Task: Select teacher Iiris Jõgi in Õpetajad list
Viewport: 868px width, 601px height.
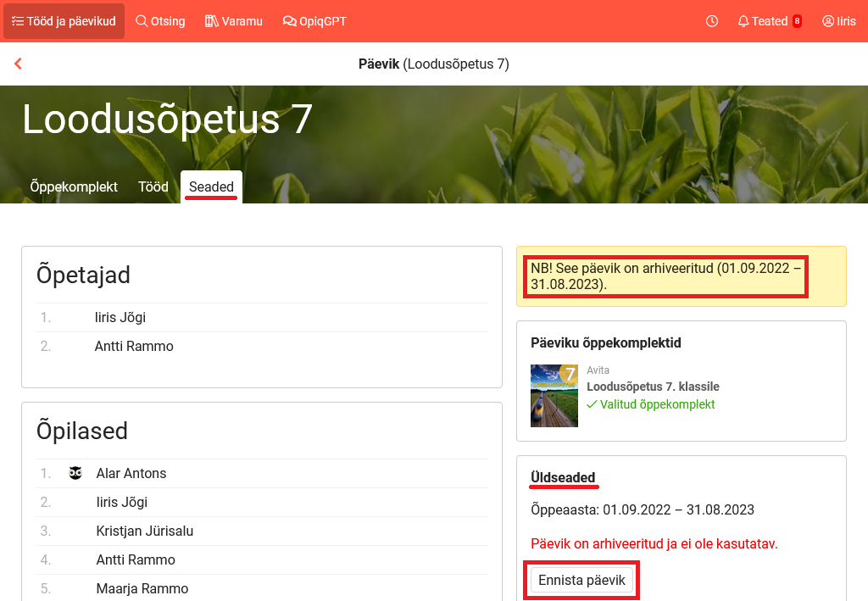Action: (120, 317)
